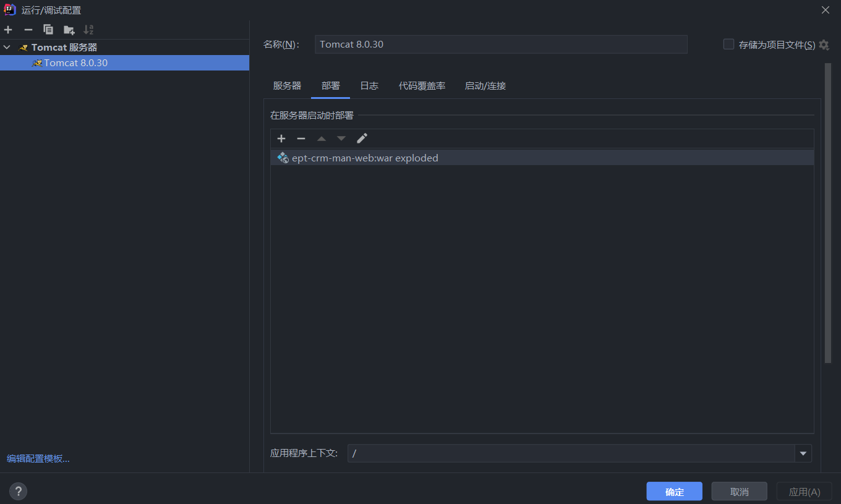Collapse the Tomcat 服务器 tree node
The image size is (841, 504).
[x=6, y=47]
